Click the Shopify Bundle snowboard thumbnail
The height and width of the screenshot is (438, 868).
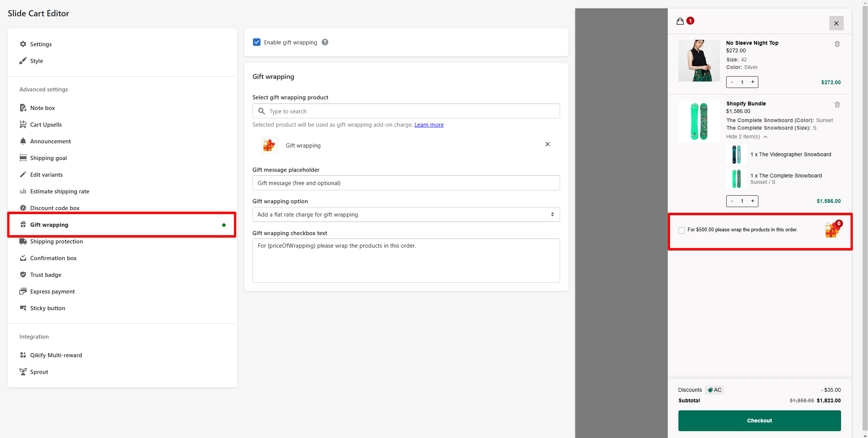click(699, 121)
